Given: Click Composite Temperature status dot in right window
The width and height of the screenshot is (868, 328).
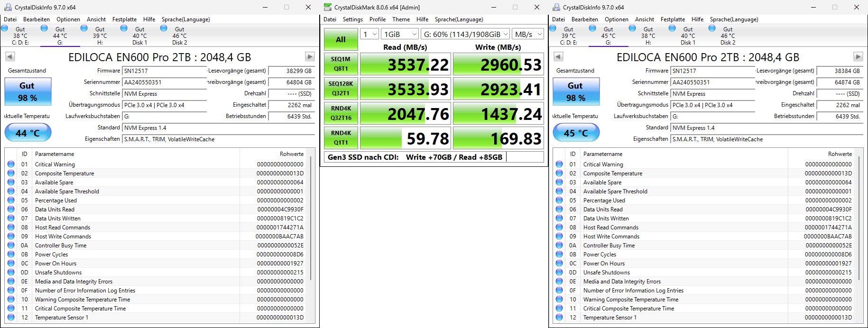Looking at the screenshot, I should click(559, 173).
